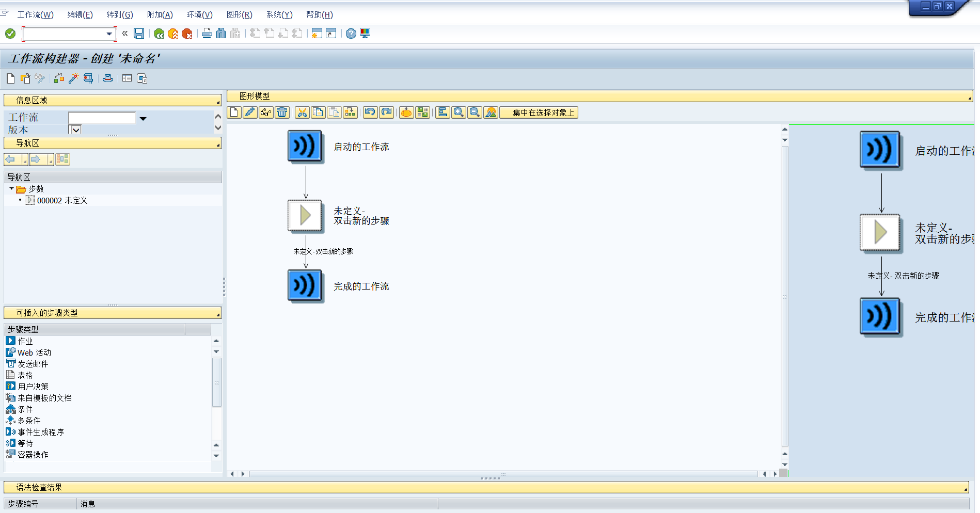The image size is (980, 513).
Task: Click the Save diskette icon
Action: click(x=139, y=34)
